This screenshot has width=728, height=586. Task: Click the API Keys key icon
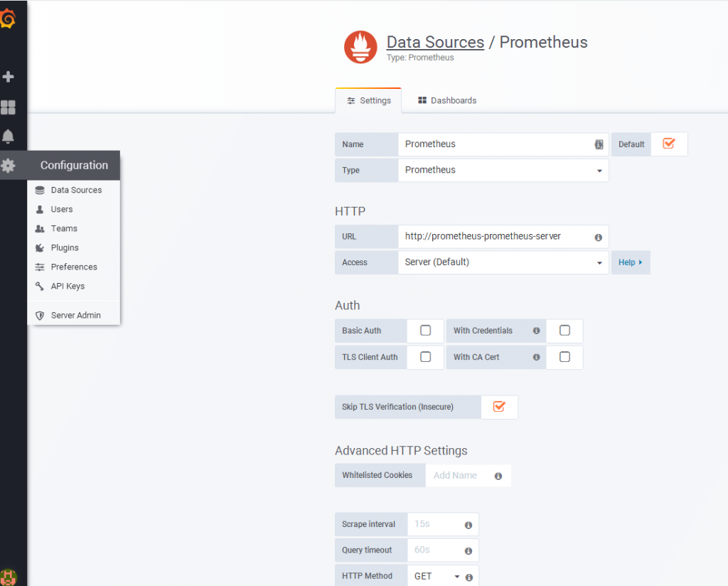point(40,286)
